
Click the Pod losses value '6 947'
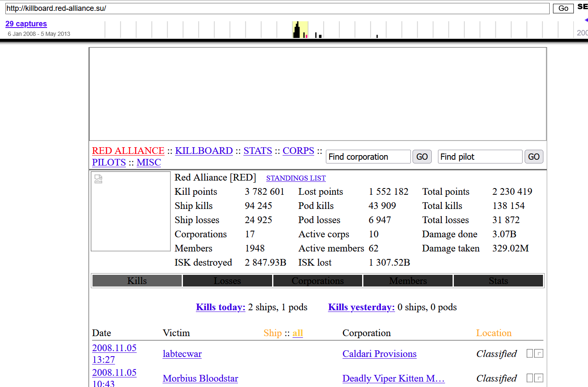380,220
